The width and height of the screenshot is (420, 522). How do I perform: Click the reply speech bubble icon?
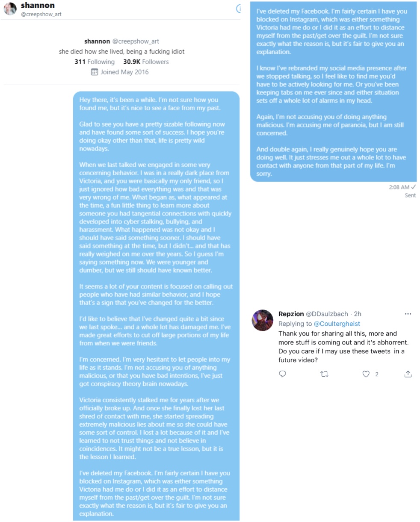(282, 374)
